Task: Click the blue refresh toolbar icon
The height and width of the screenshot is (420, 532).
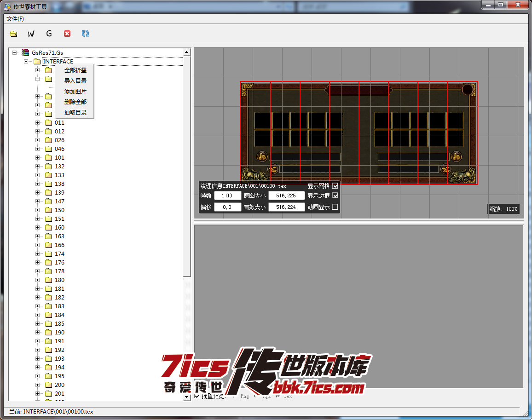Action: (x=85, y=34)
